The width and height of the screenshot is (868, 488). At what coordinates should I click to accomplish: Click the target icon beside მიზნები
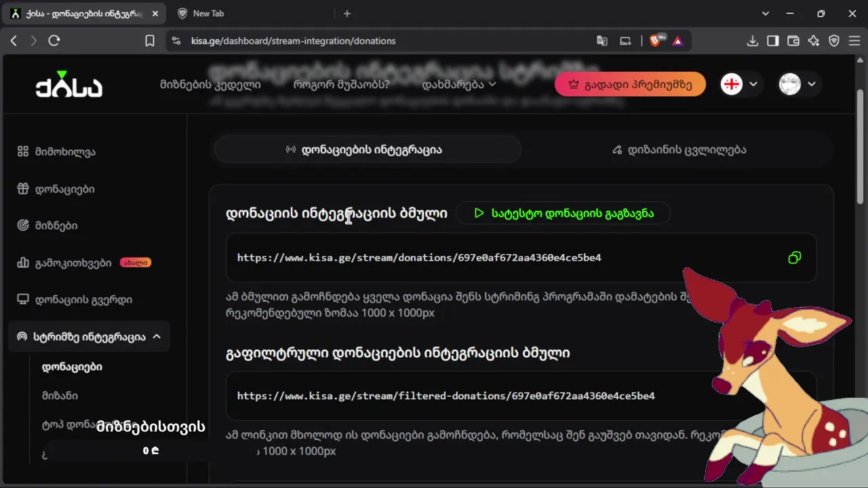click(x=23, y=225)
